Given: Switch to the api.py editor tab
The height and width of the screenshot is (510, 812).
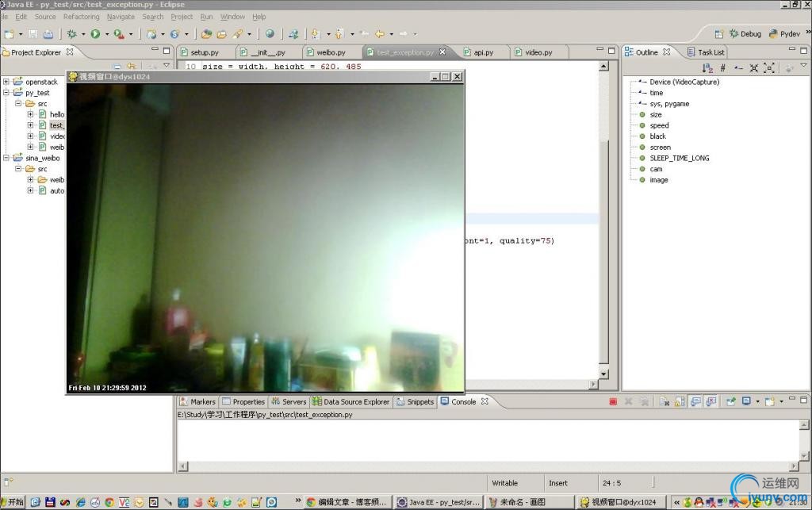Looking at the screenshot, I should tap(484, 52).
